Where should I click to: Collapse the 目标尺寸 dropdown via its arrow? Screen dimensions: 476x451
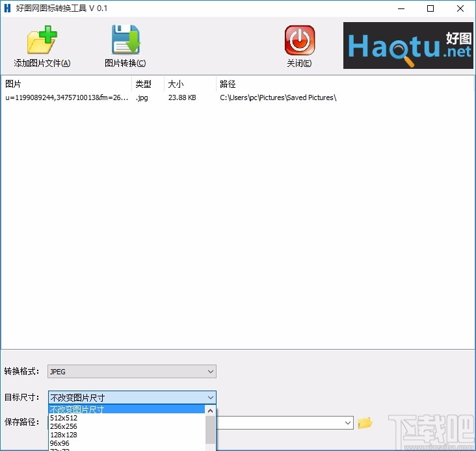[211, 398]
